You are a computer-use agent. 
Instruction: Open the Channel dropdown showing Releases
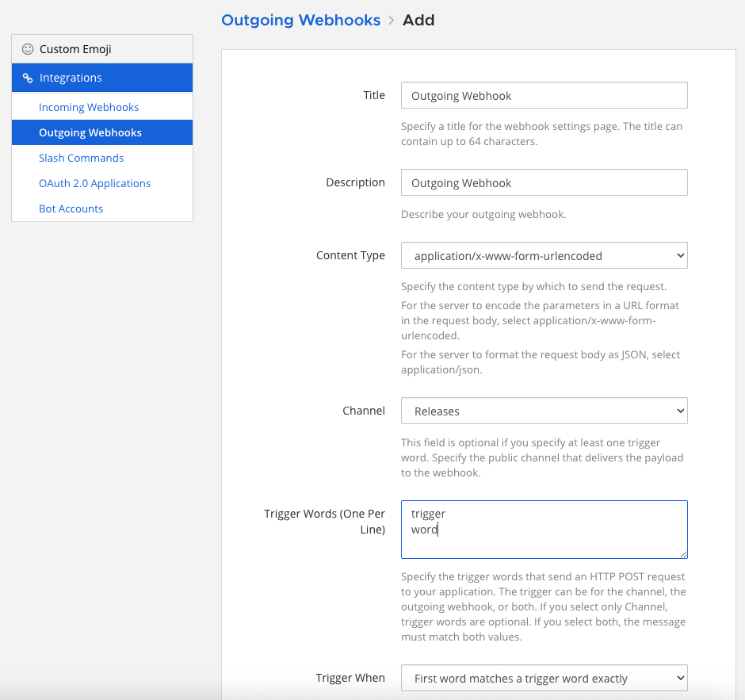click(x=544, y=411)
